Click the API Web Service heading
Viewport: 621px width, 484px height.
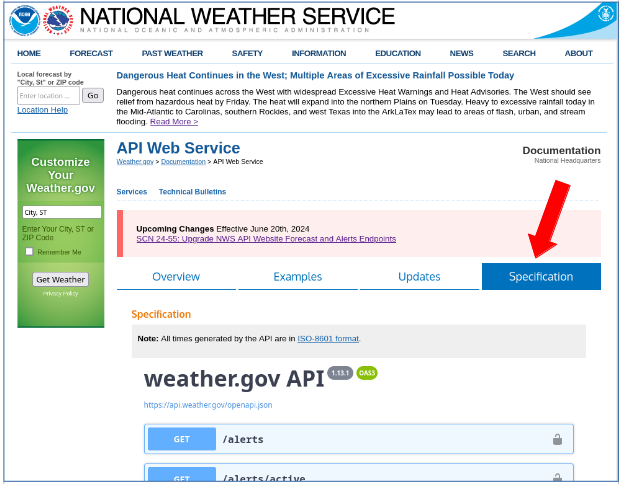pos(178,148)
